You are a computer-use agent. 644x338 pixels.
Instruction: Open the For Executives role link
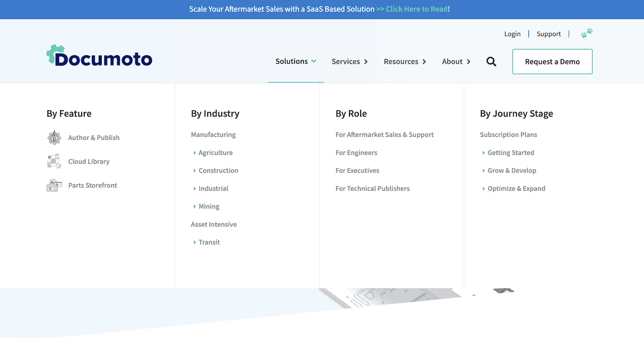pyautogui.click(x=357, y=171)
